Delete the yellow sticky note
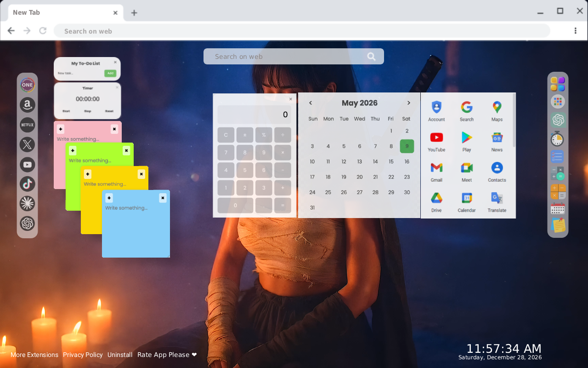588x368 pixels. click(141, 174)
